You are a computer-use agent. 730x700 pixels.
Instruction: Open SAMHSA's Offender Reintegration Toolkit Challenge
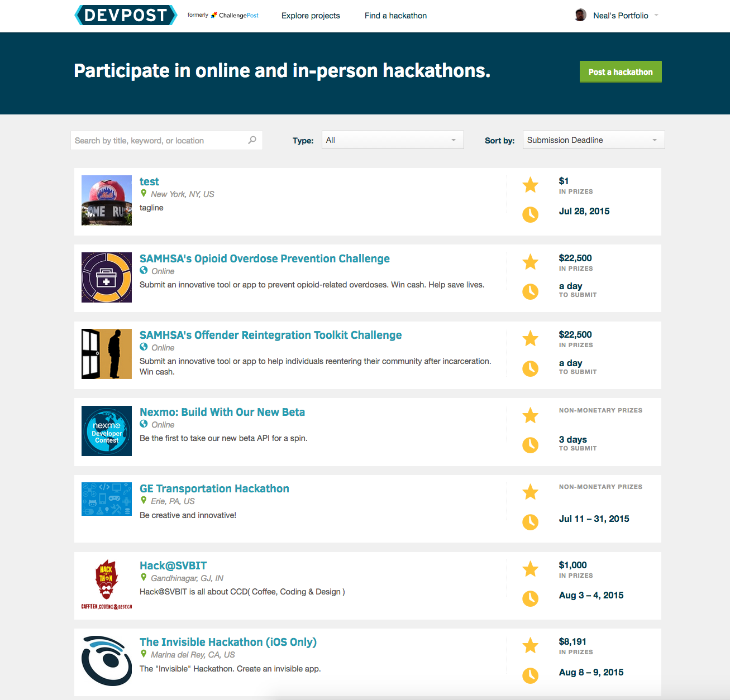pos(271,335)
